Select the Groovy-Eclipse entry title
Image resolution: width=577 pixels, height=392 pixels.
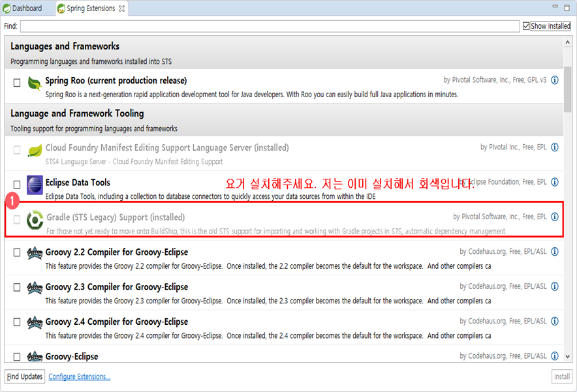click(72, 356)
